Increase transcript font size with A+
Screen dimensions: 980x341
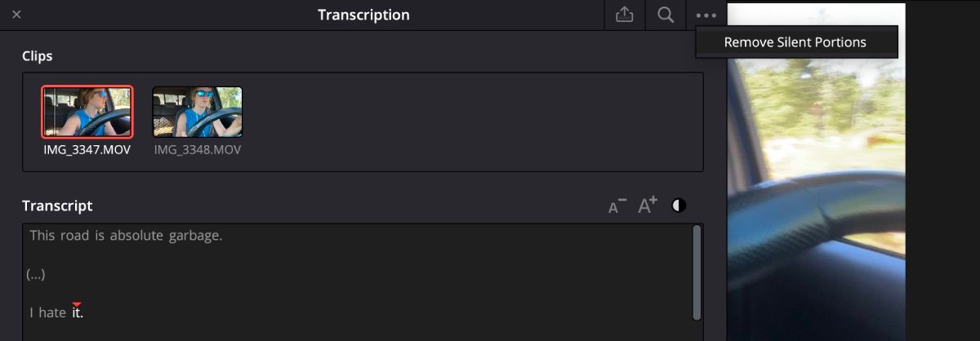coord(648,206)
